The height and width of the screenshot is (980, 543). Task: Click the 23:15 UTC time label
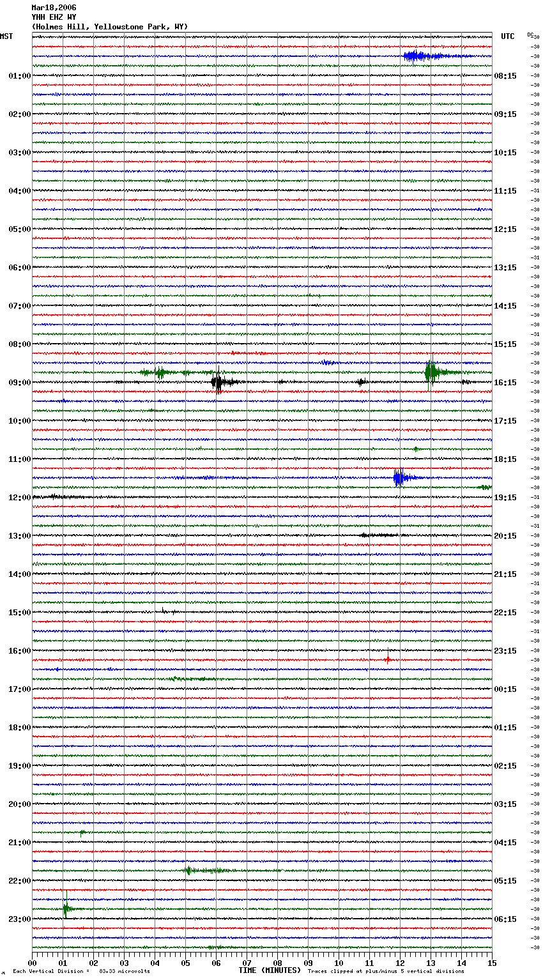(x=505, y=651)
